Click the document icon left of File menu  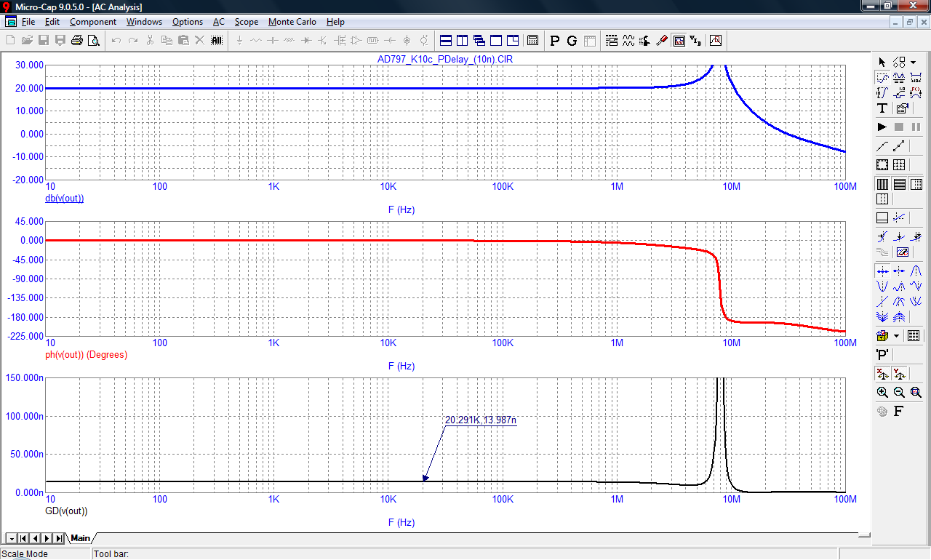pyautogui.click(x=10, y=22)
